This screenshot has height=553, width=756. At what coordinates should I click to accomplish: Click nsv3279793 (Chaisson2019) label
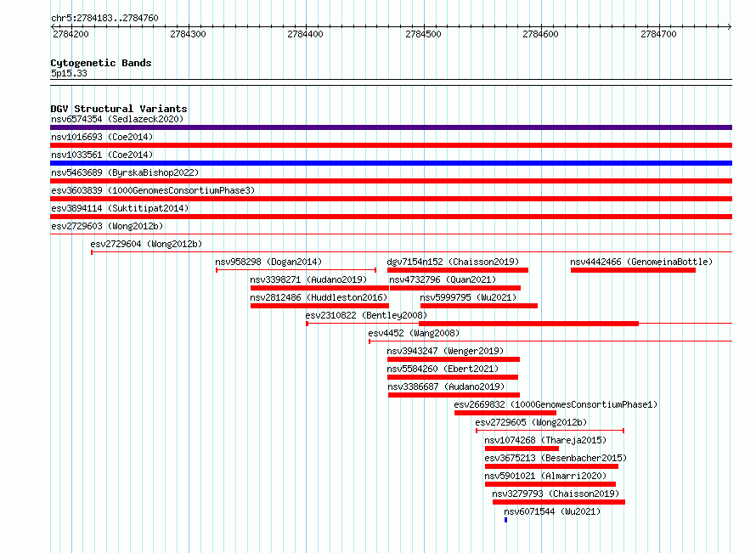[x=556, y=494]
